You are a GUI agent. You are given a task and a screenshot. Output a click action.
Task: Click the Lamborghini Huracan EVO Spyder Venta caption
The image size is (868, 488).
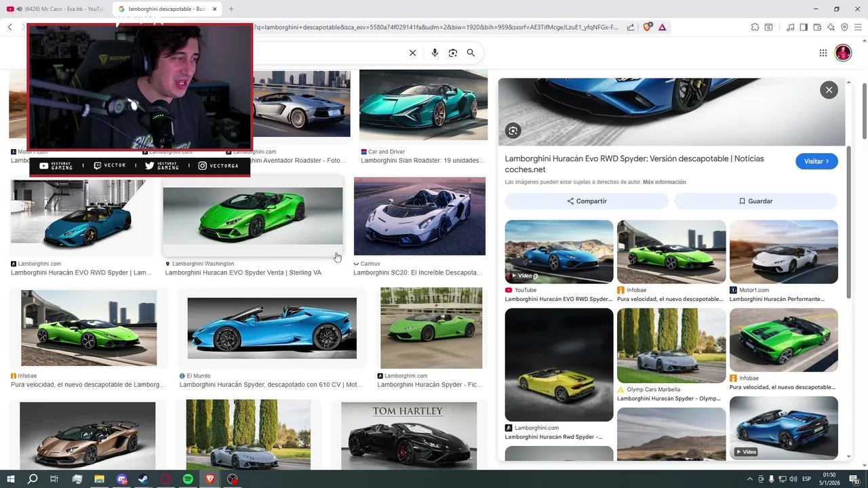tap(243, 272)
